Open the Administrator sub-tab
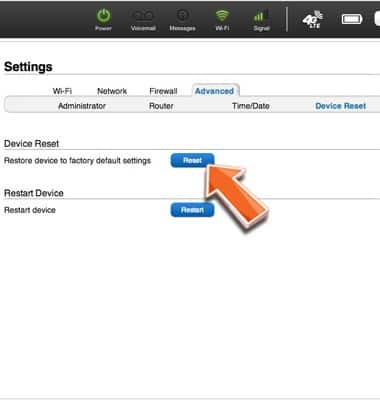Viewport: 380px width, 400px height. pos(82,106)
